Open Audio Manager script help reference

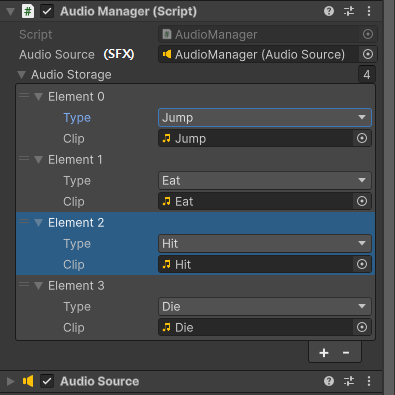pos(329,11)
